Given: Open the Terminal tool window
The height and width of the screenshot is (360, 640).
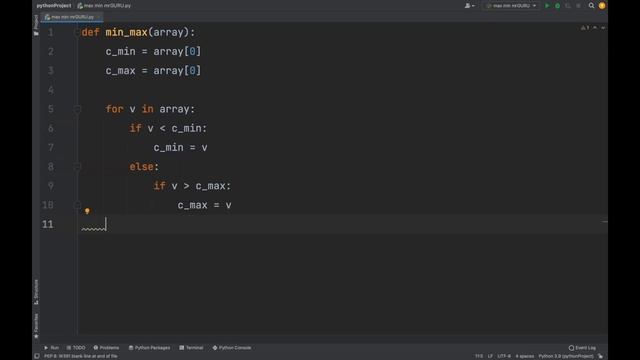Looking at the screenshot, I should click(x=191, y=348).
